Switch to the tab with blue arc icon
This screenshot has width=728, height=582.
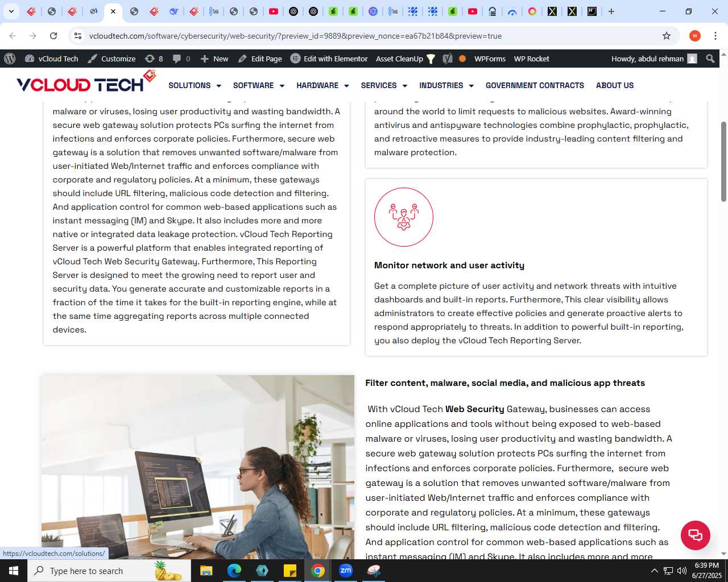(512, 11)
